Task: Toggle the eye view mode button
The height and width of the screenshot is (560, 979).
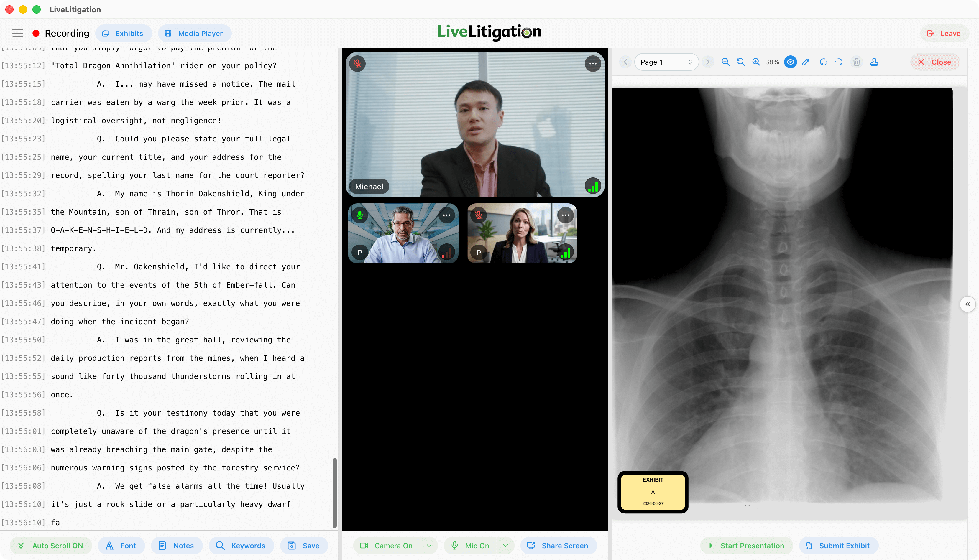Action: [791, 62]
